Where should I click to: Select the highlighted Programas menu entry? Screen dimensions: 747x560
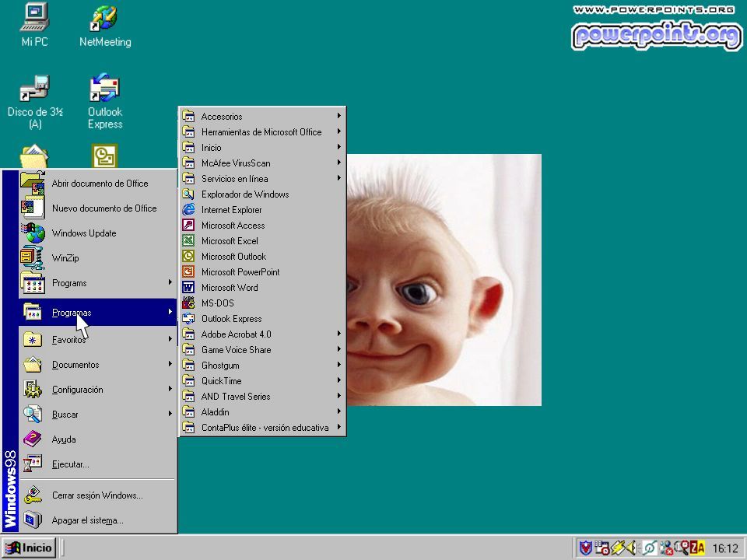pyautogui.click(x=98, y=313)
